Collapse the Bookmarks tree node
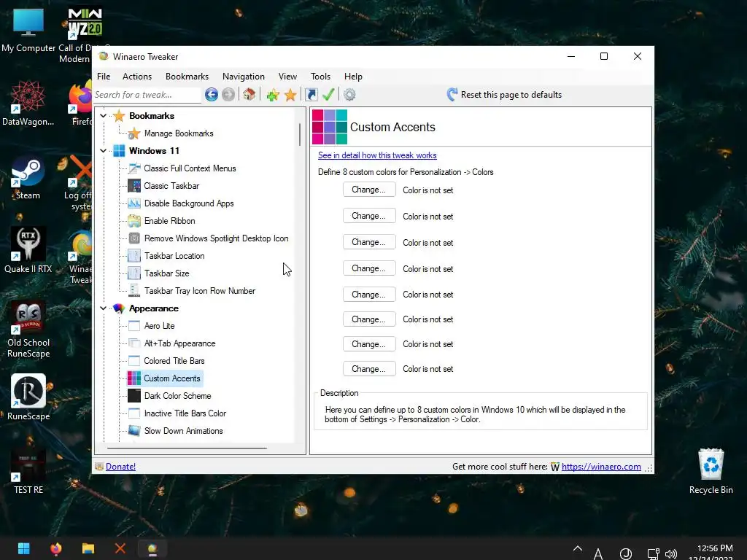Screen dimensions: 747x560 click(x=103, y=116)
